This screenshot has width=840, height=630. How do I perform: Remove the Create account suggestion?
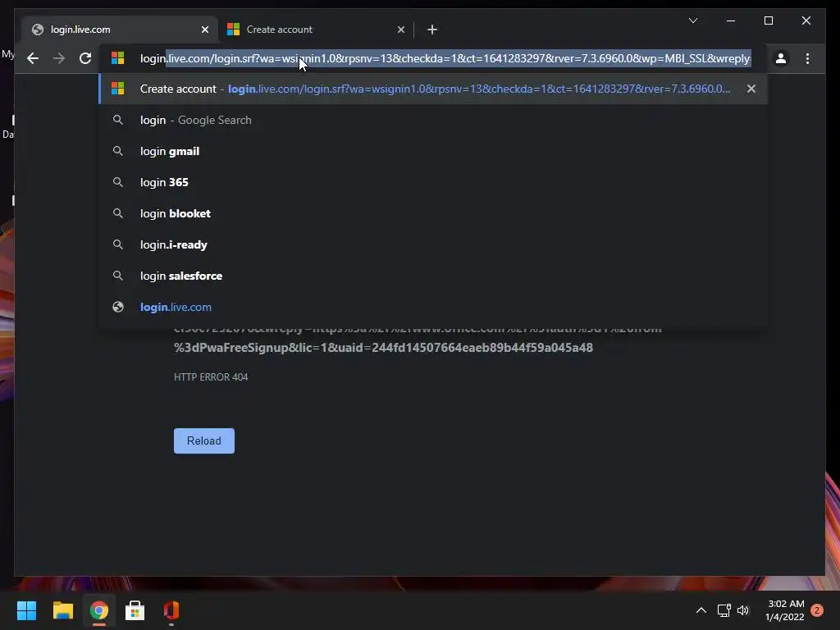point(751,89)
